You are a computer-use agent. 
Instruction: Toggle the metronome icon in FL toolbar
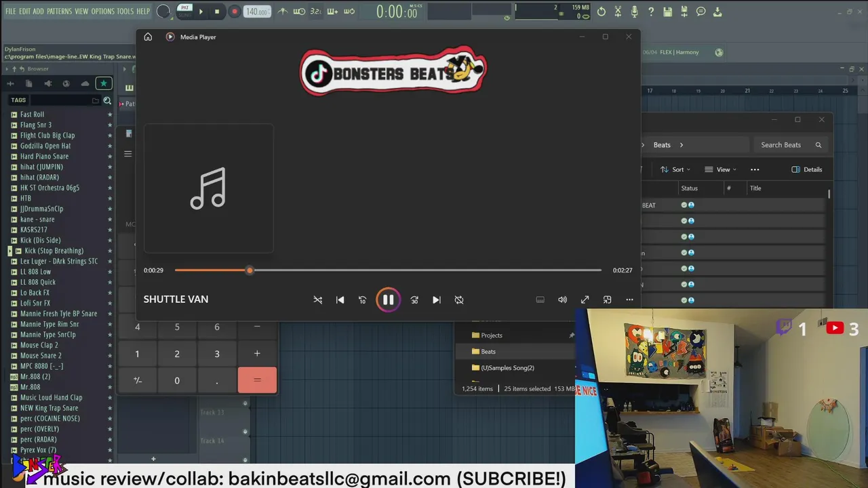pos(282,12)
